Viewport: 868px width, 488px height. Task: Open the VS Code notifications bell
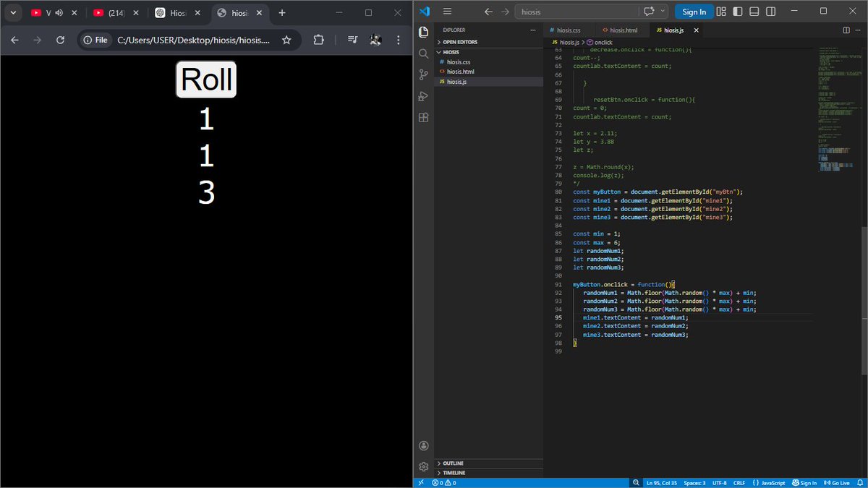point(859,483)
